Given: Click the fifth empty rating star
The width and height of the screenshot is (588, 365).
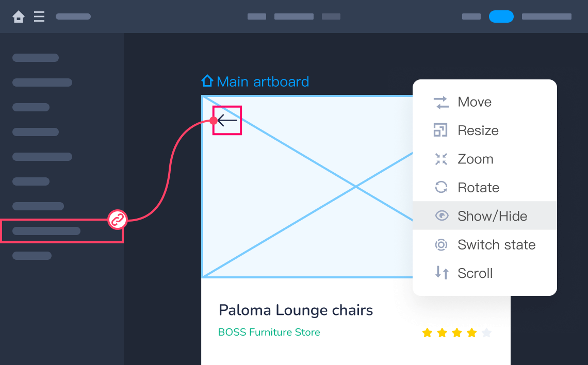Looking at the screenshot, I should [x=486, y=333].
